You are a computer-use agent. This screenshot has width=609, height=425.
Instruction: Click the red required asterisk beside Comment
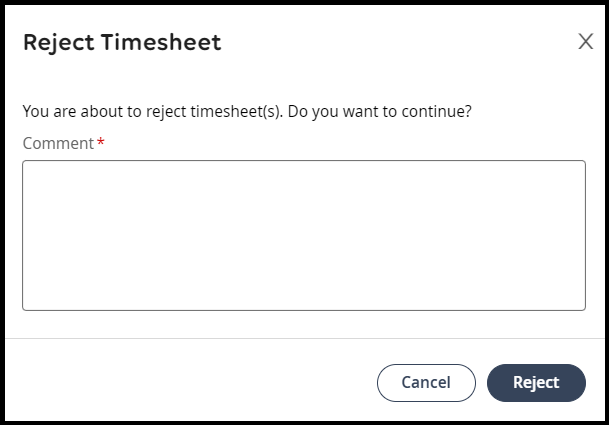pos(101,141)
